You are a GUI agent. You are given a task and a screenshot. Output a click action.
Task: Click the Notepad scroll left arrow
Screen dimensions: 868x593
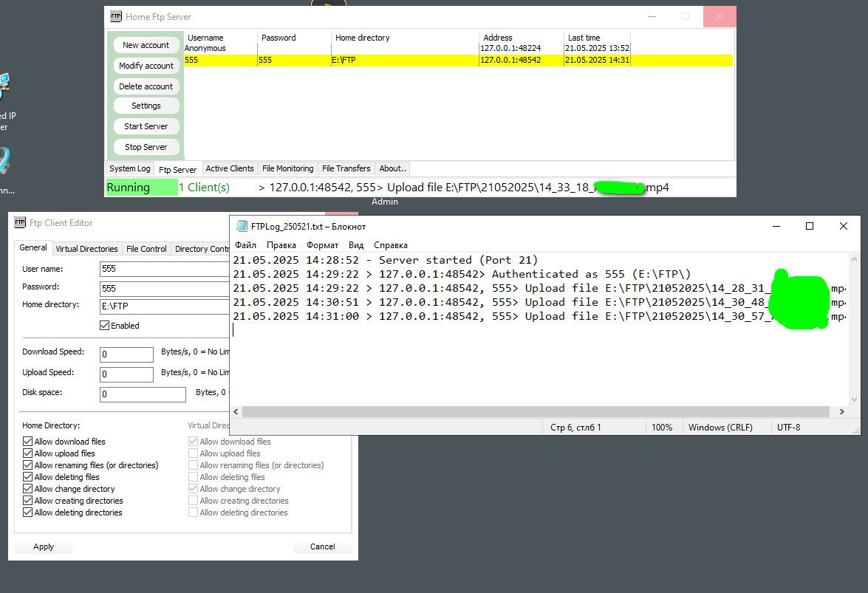pos(236,411)
